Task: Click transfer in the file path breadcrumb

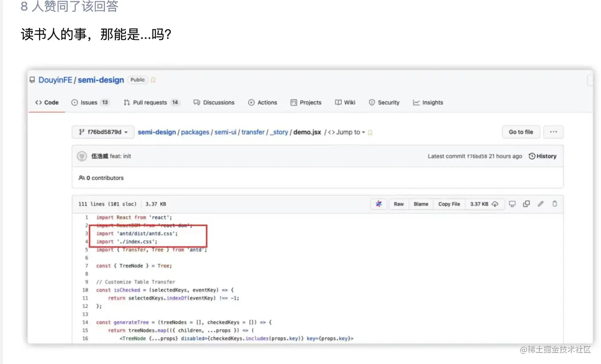Action: (x=253, y=132)
